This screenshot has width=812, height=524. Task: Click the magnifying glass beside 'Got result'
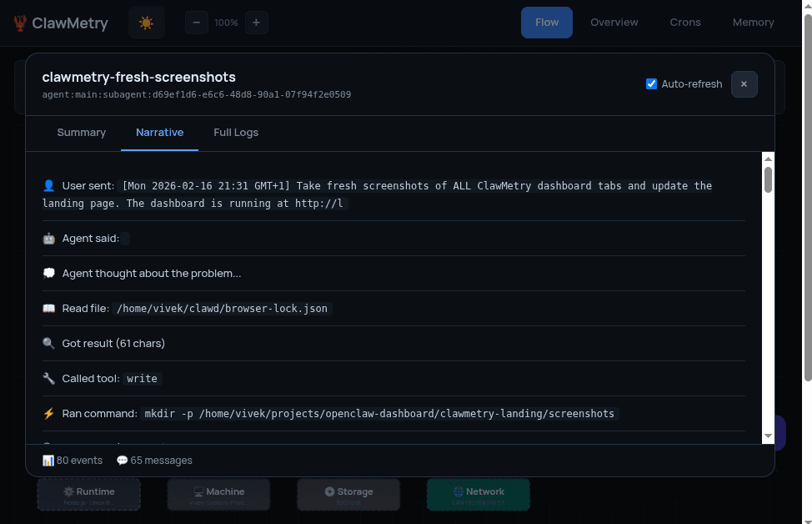click(x=48, y=343)
